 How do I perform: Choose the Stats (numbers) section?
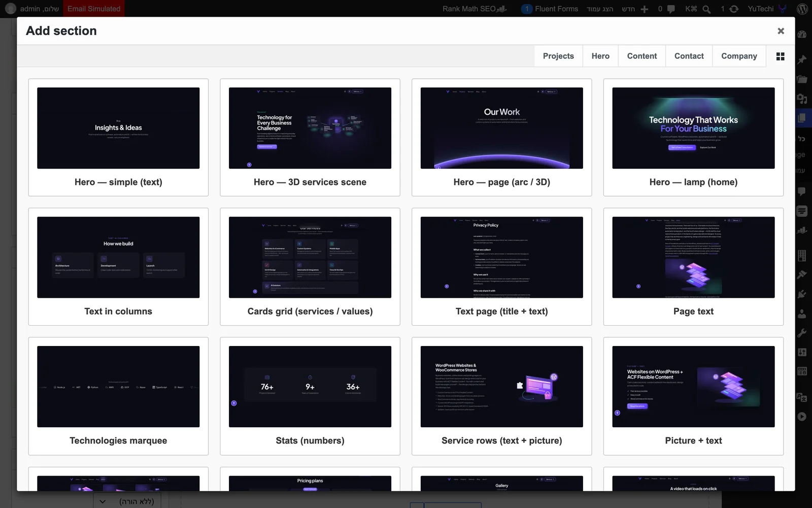310,396
